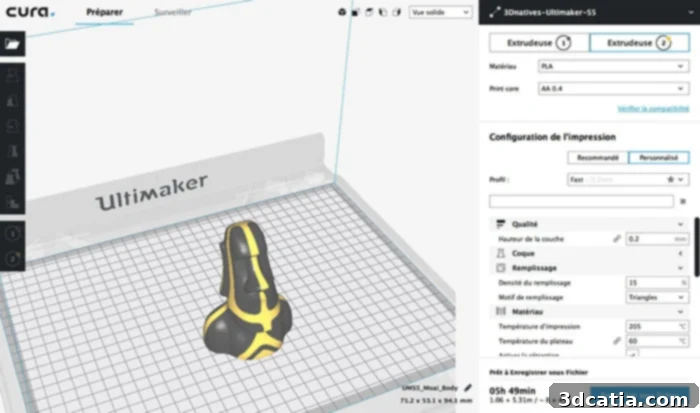Switch to Recommandé print setup
The width and height of the screenshot is (700, 413).
pyautogui.click(x=598, y=158)
